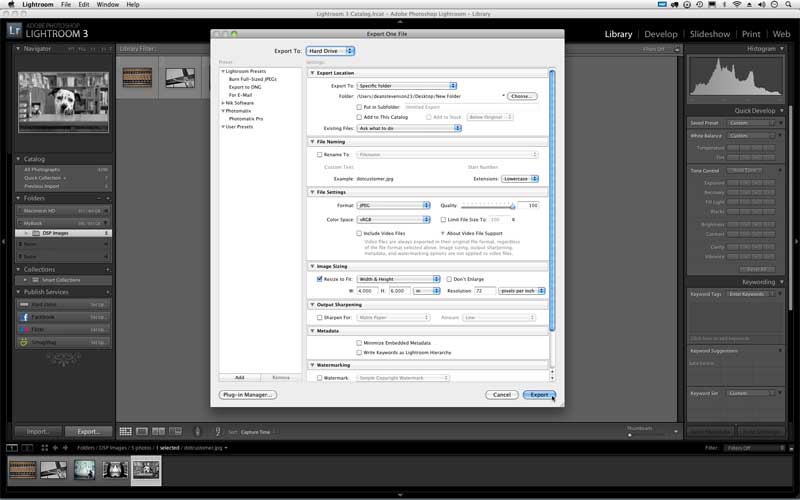Click the Spotlight search icon in the menu bar
Viewport: 800px width, 500px height.
[788, 5]
